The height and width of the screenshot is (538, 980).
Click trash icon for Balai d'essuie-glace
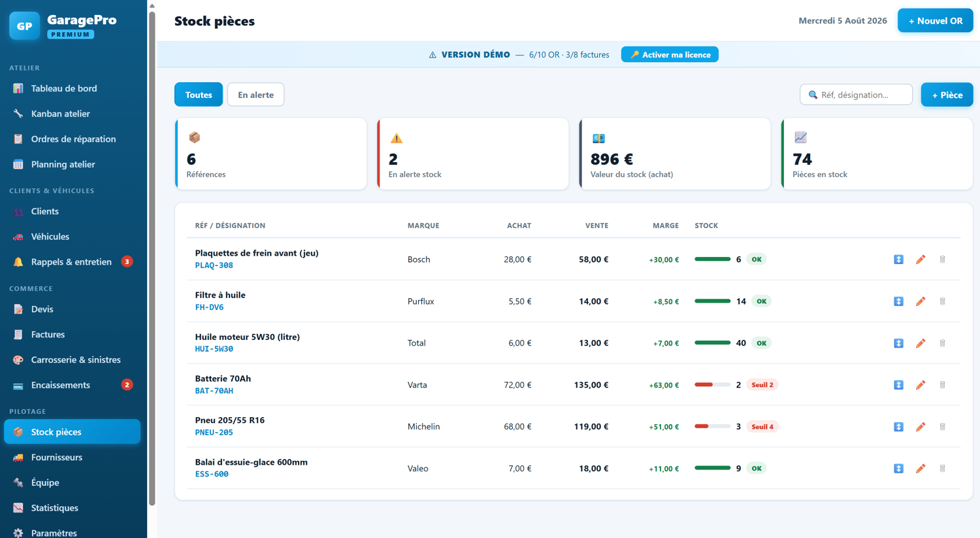tap(942, 469)
